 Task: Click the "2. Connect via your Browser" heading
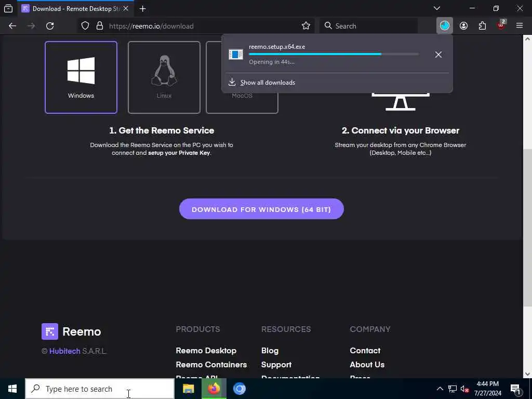tap(401, 130)
